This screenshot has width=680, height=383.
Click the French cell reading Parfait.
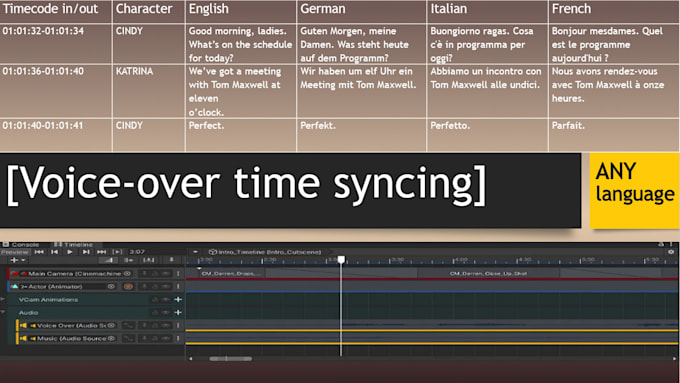(x=614, y=135)
